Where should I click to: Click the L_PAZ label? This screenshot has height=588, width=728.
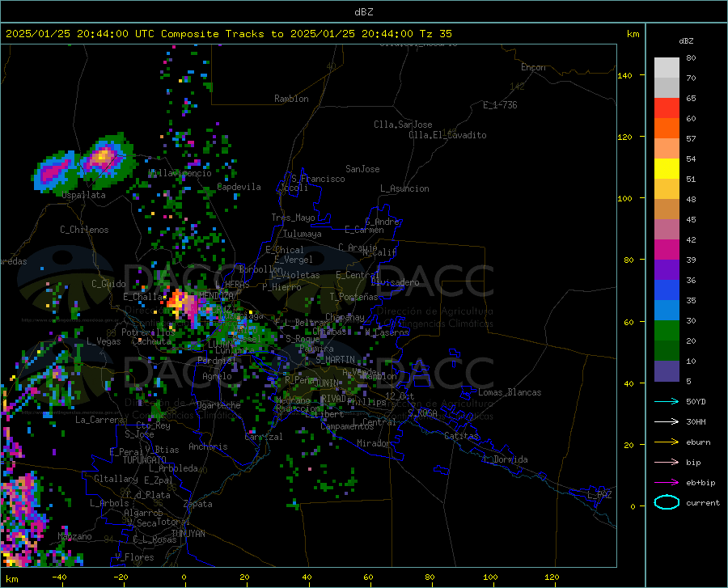click(x=600, y=495)
